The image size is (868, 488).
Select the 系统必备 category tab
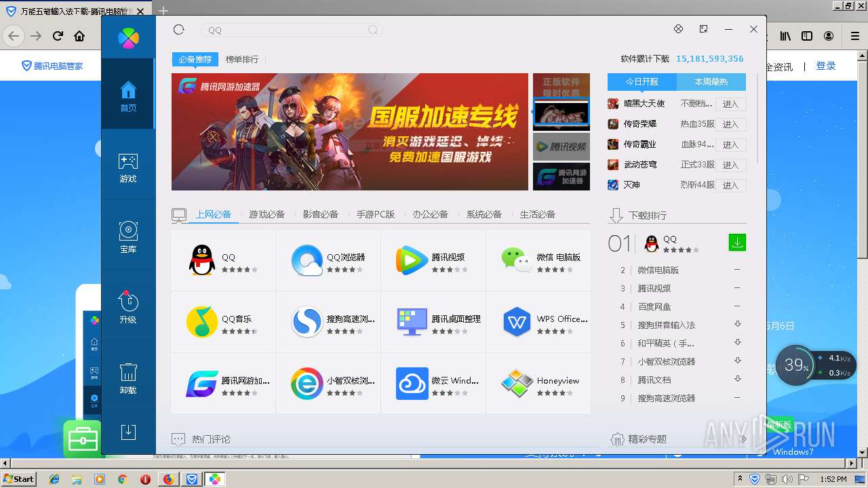pyautogui.click(x=484, y=214)
